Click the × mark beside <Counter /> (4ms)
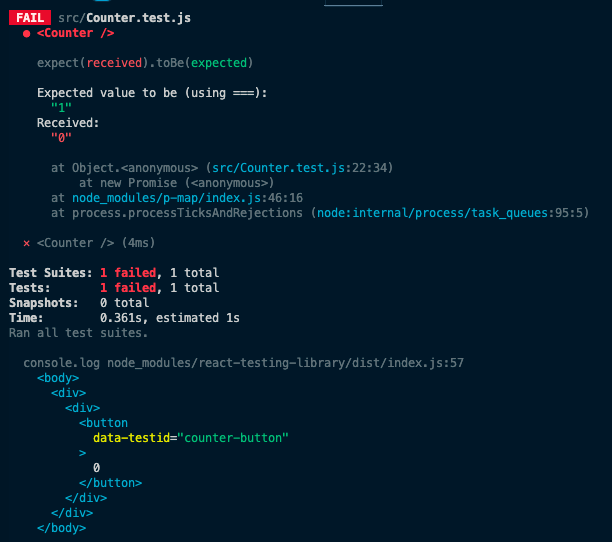 26,243
